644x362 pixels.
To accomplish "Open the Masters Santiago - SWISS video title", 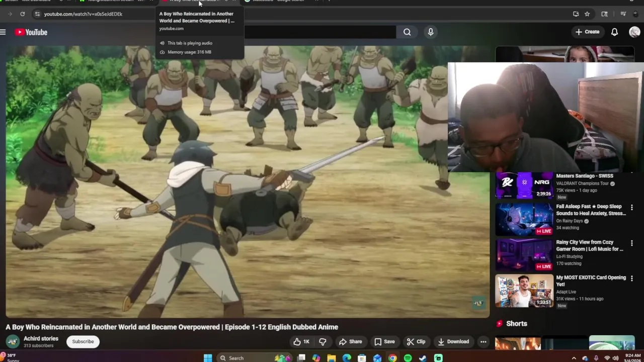I will coord(584,176).
